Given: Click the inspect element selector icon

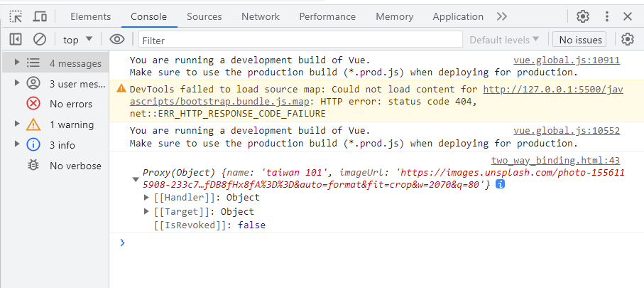Looking at the screenshot, I should click(16, 16).
